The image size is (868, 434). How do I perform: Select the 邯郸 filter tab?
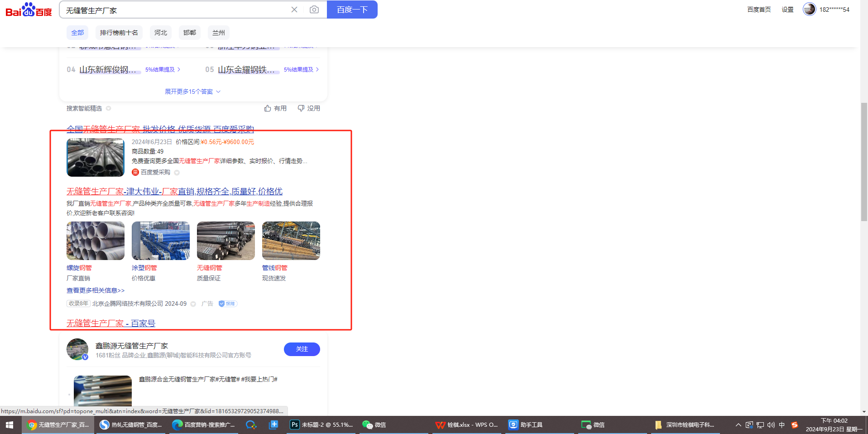[x=190, y=33]
